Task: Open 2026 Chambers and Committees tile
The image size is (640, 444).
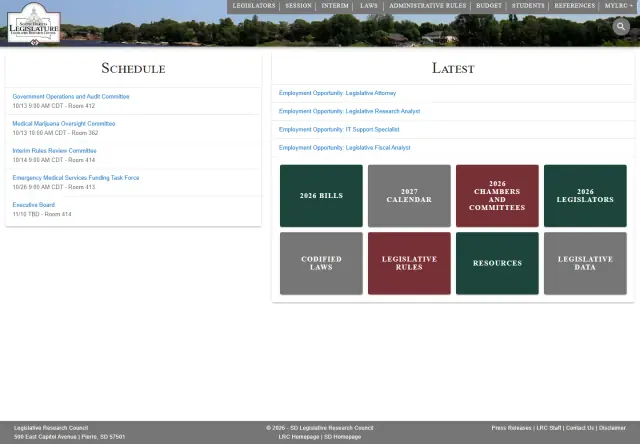Action: pyautogui.click(x=497, y=196)
